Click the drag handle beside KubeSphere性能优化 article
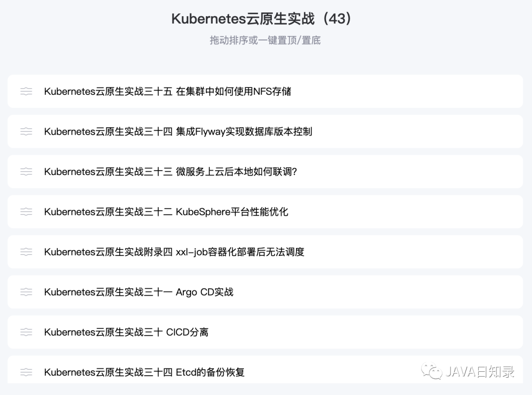 coord(26,212)
